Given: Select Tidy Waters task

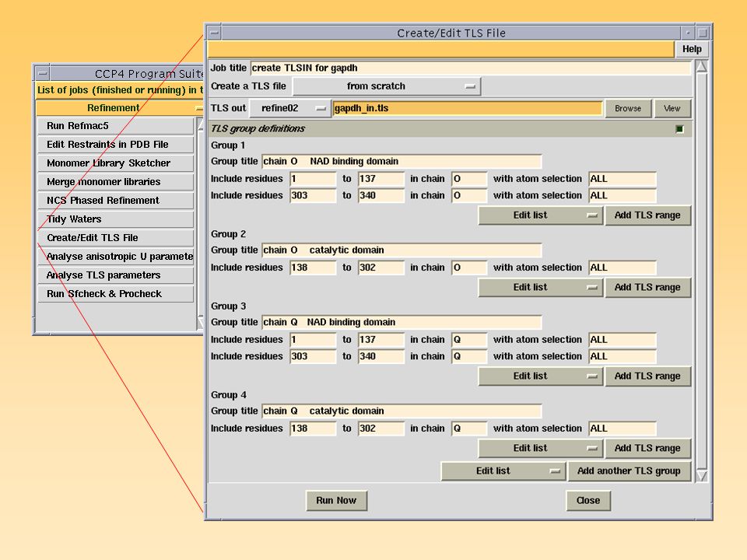Looking at the screenshot, I should pos(116,219).
